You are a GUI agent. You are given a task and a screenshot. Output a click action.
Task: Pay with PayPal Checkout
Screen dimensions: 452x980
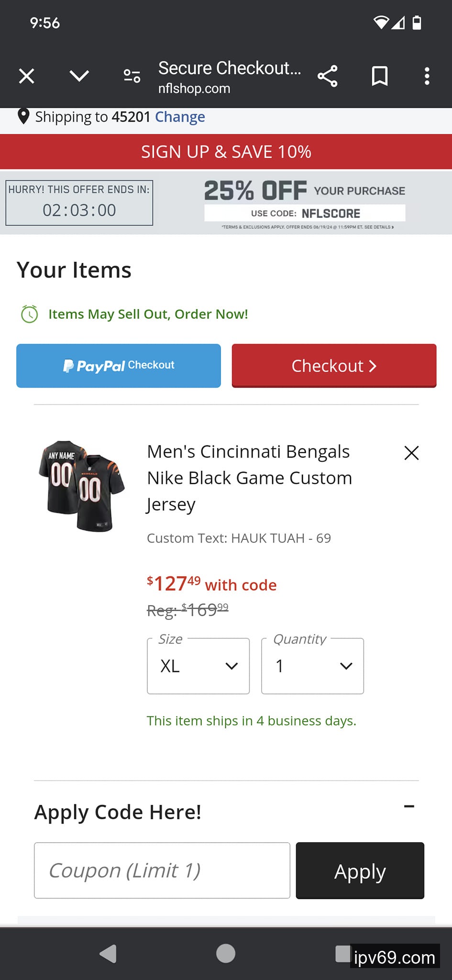(x=119, y=366)
